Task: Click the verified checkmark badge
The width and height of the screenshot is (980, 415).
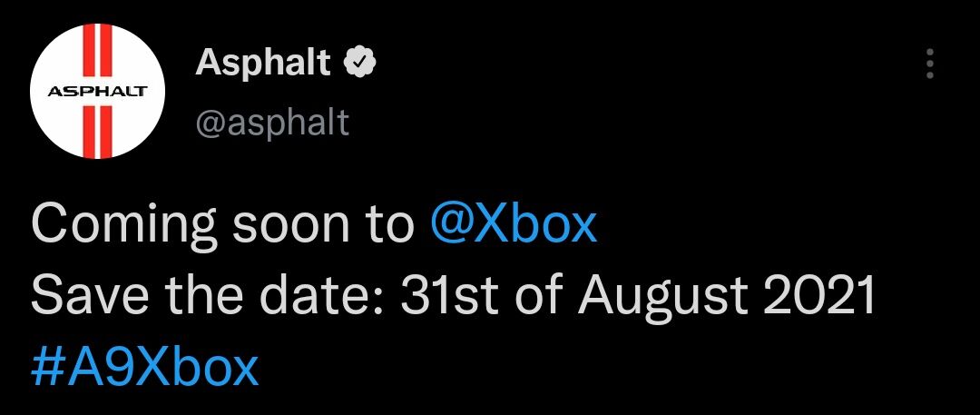Action: (x=361, y=64)
